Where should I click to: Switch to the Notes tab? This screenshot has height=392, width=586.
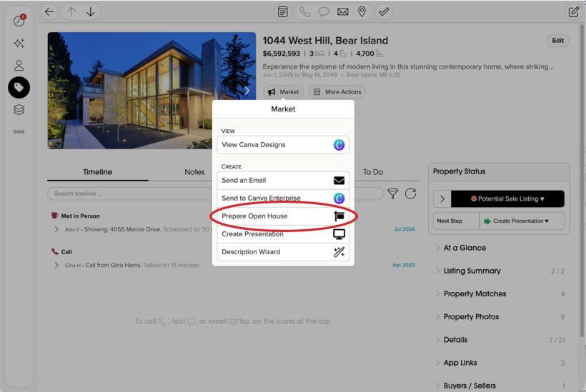pos(194,172)
